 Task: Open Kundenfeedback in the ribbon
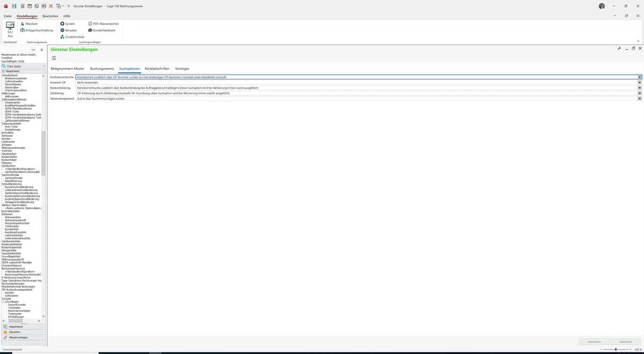tap(102, 30)
